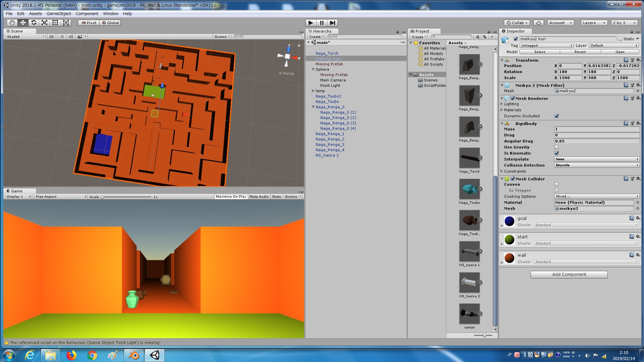Click the Add Component button
The height and width of the screenshot is (362, 644).
pyautogui.click(x=569, y=275)
